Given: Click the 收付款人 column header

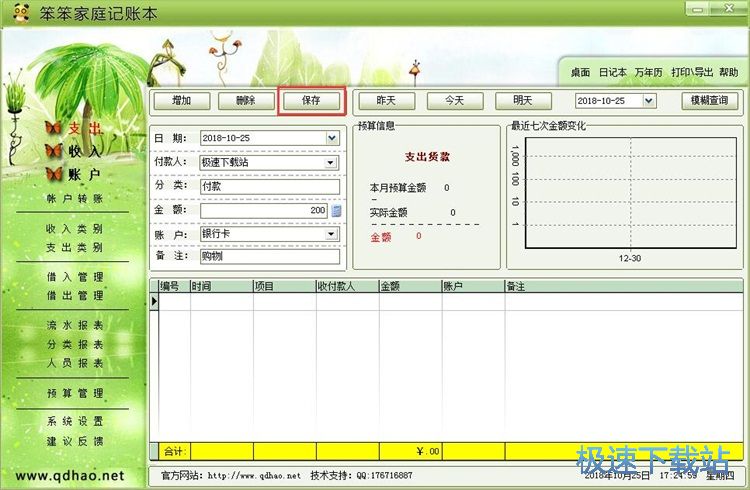Looking at the screenshot, I should (x=348, y=286).
